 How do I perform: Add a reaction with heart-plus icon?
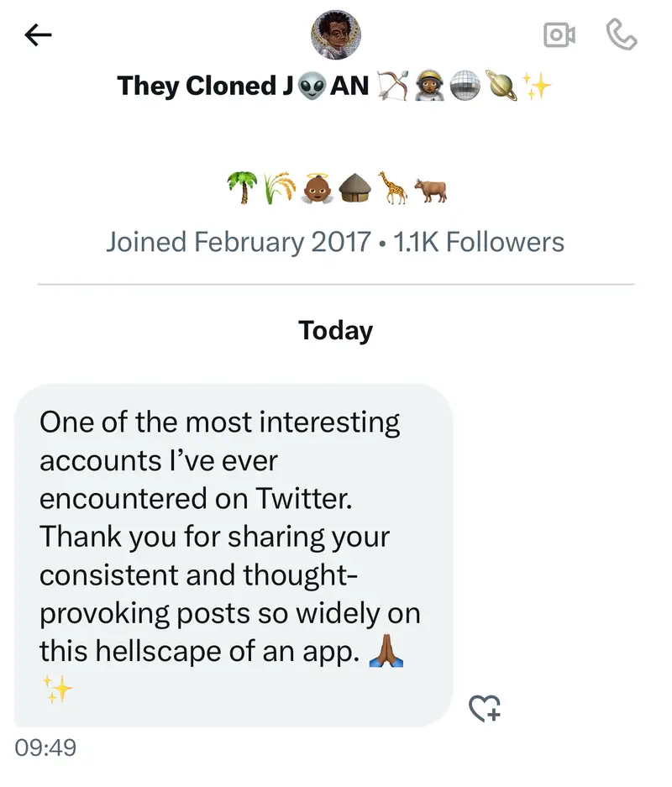(x=484, y=709)
